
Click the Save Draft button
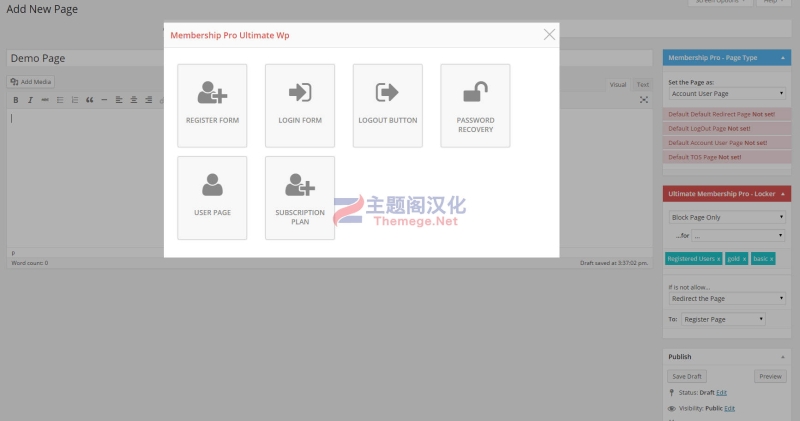click(x=687, y=377)
